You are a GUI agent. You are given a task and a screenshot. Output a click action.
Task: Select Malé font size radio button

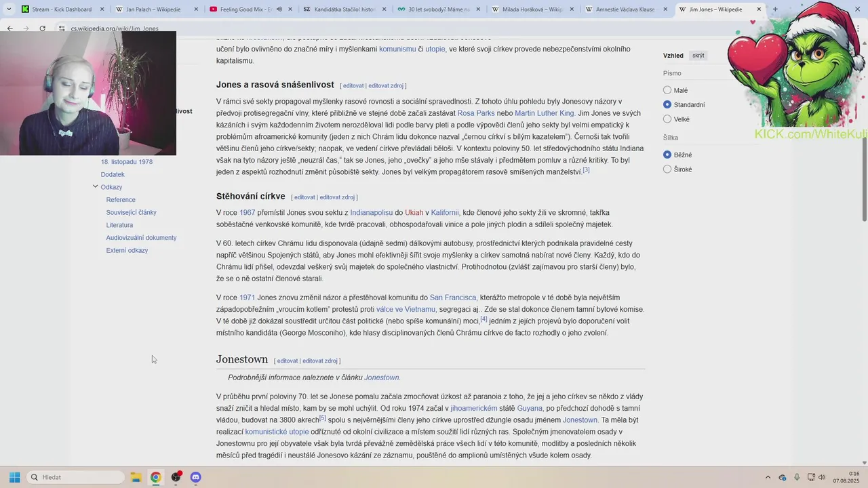click(x=667, y=90)
